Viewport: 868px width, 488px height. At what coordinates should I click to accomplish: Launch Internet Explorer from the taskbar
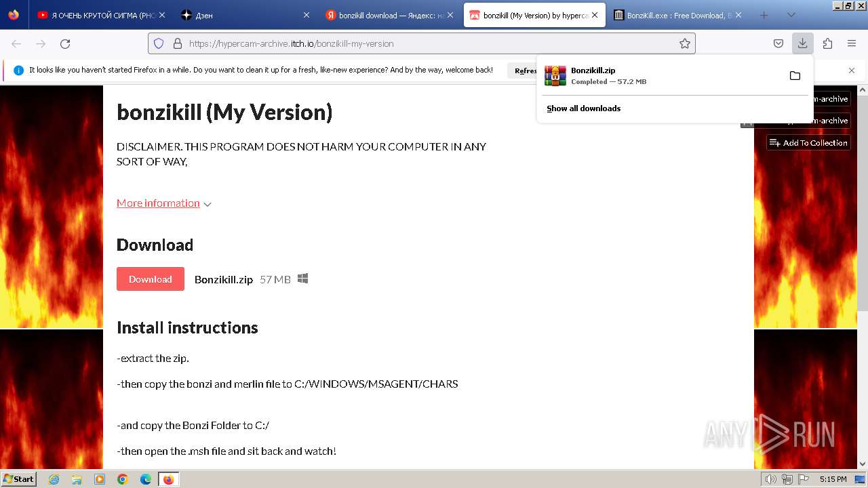pos(54,479)
